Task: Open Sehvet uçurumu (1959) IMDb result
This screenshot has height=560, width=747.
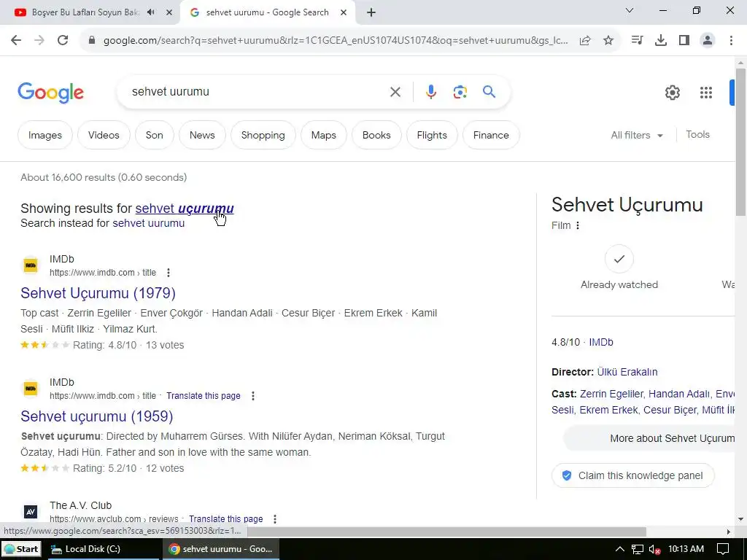Action: (x=97, y=416)
